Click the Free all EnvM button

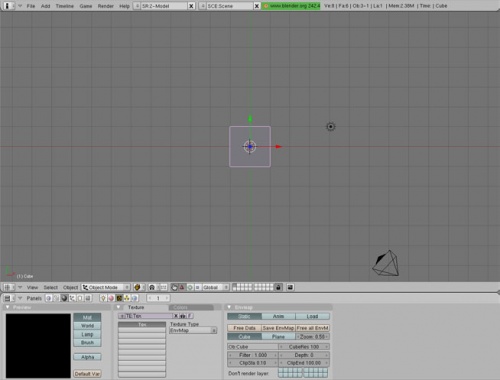[x=312, y=328]
